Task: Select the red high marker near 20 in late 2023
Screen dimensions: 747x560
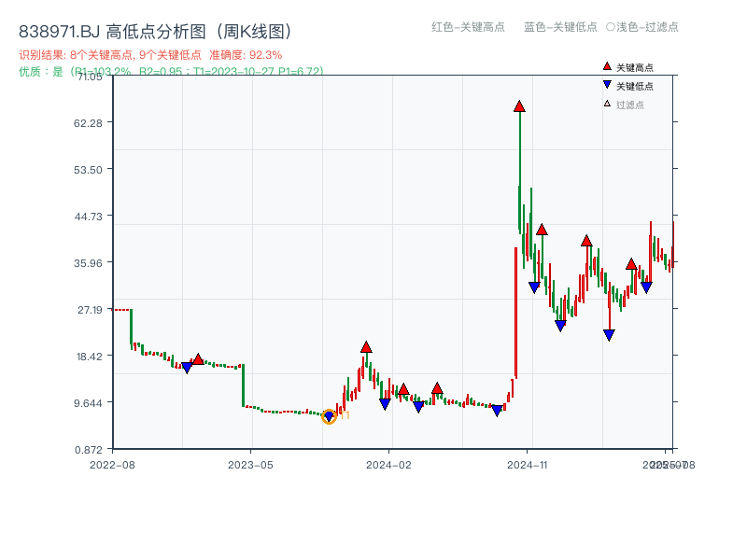Action: (366, 347)
